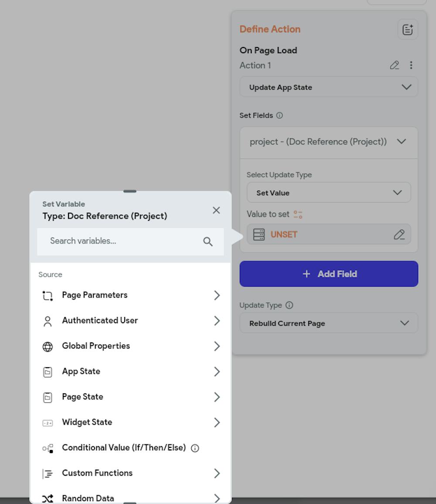Click the Action 1 rename pencil icon
This screenshot has width=436, height=504.
pyautogui.click(x=394, y=65)
